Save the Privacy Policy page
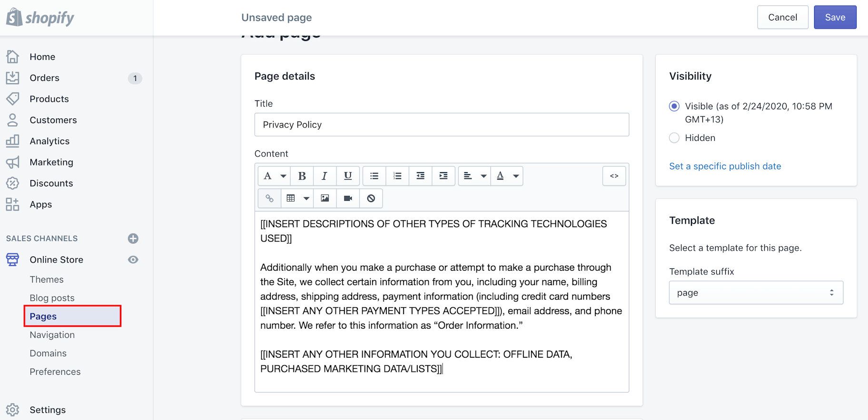 coord(835,17)
